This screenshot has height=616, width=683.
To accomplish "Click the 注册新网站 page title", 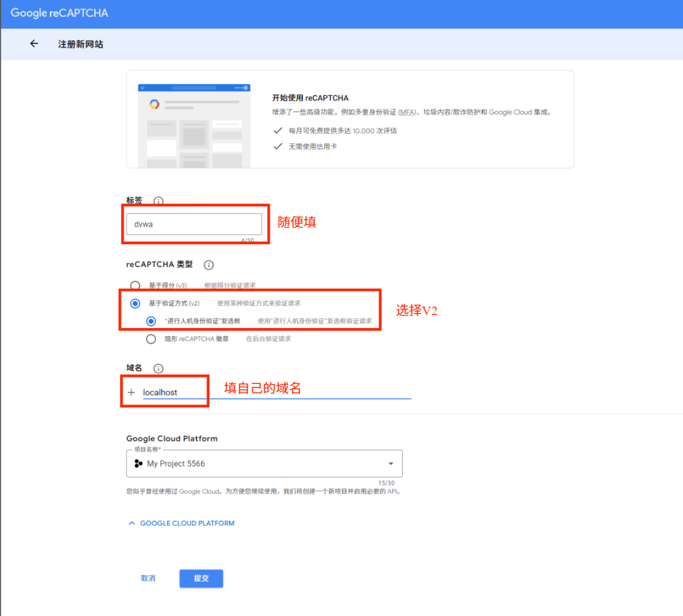I will (80, 44).
